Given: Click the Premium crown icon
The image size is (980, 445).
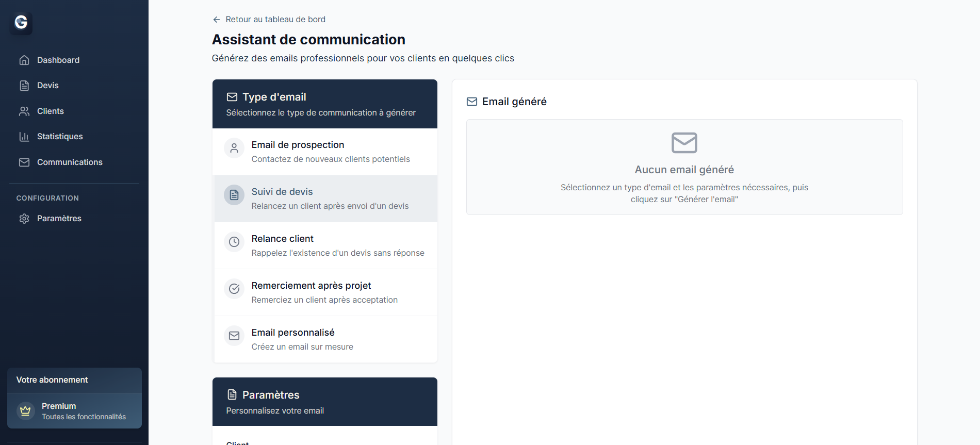Looking at the screenshot, I should tap(25, 411).
